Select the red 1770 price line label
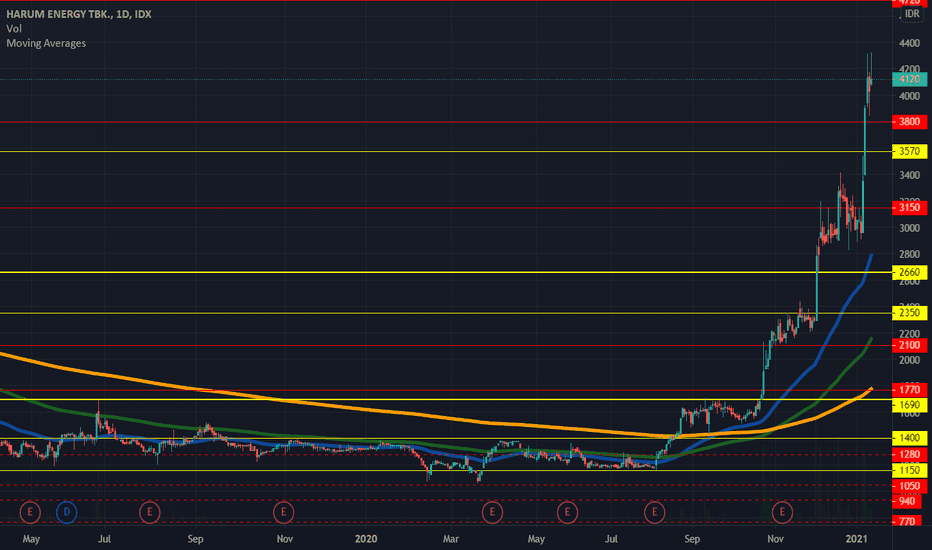The height and width of the screenshot is (550, 932). click(x=909, y=390)
